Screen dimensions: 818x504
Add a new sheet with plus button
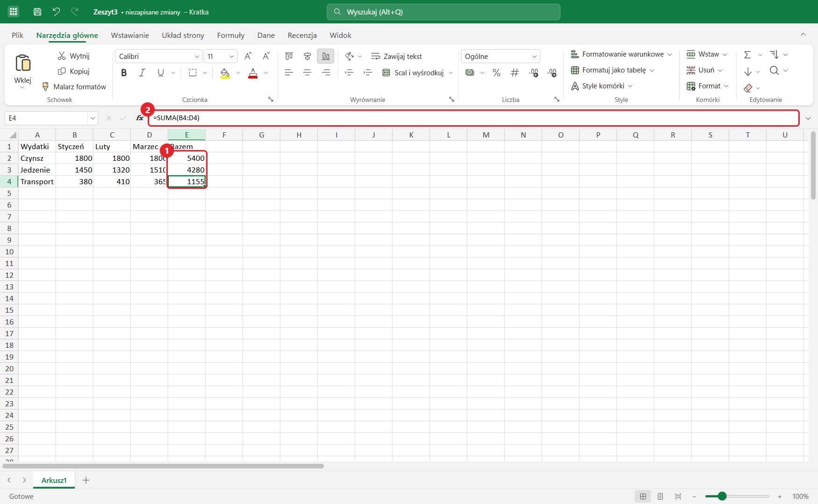[x=86, y=480]
